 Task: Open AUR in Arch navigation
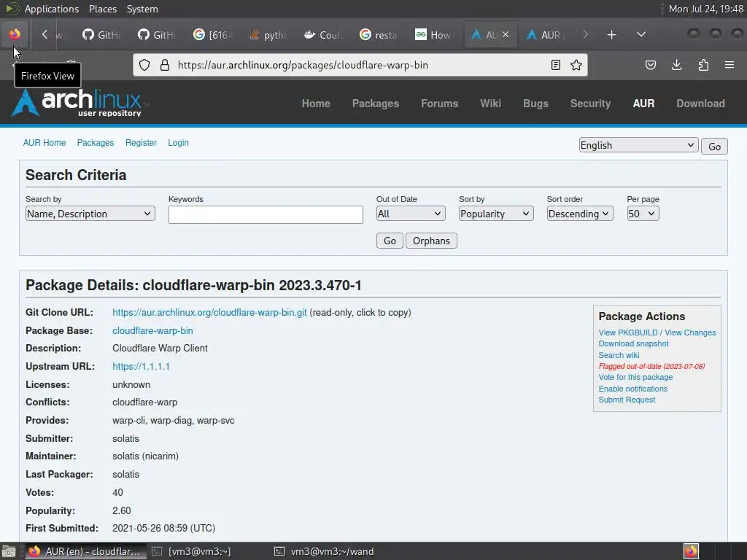click(x=643, y=104)
